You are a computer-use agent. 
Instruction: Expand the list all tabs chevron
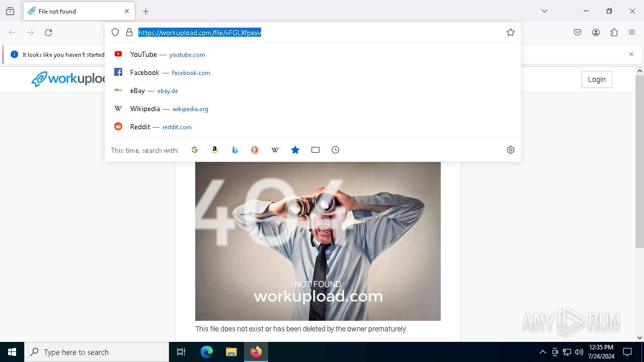544,11
